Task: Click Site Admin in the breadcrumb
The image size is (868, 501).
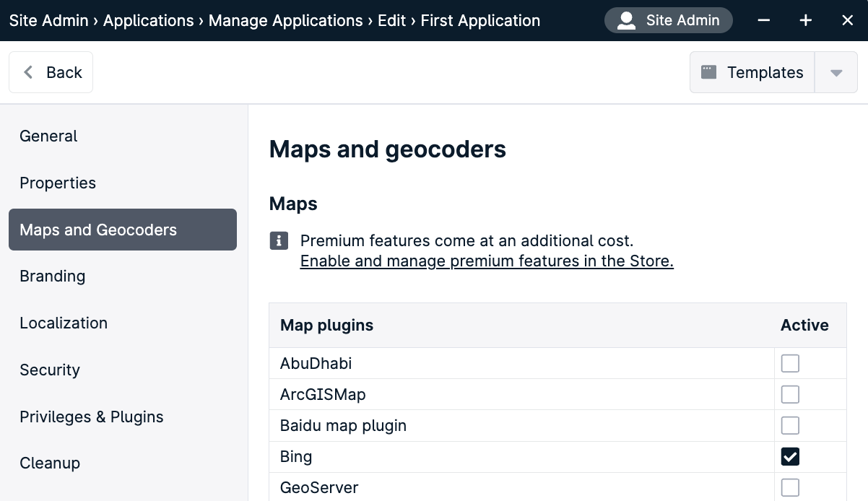Action: coord(48,20)
